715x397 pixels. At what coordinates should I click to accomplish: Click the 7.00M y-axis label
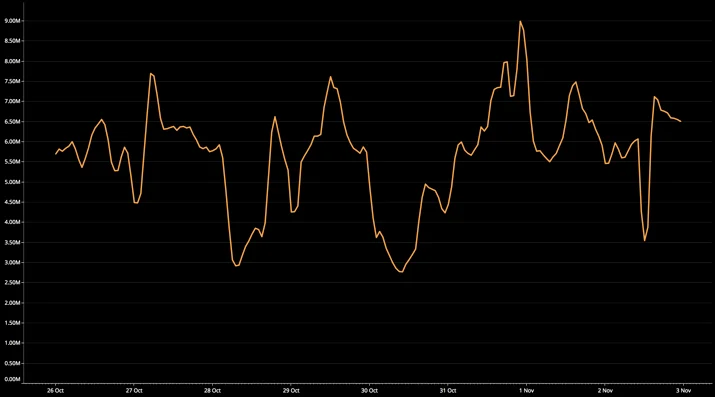point(12,102)
